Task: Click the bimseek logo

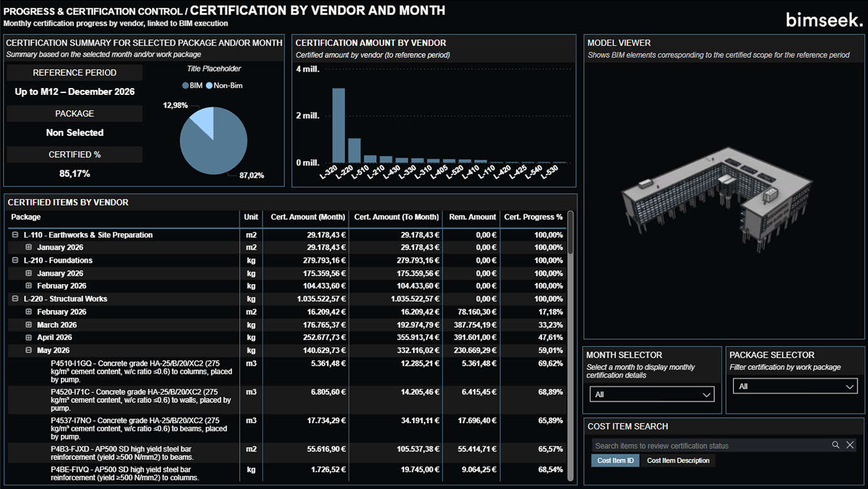Action: click(x=823, y=19)
